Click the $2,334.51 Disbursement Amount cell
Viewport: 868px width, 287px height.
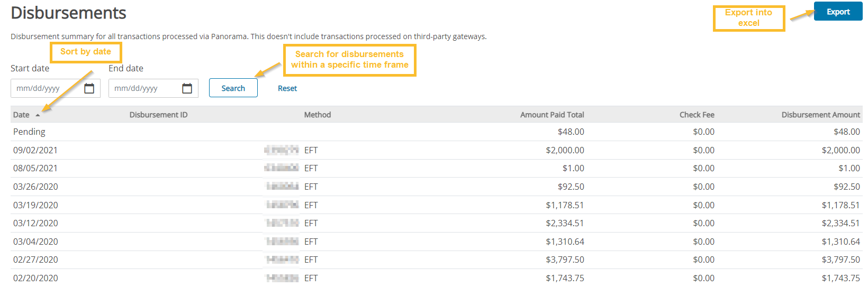(x=841, y=223)
